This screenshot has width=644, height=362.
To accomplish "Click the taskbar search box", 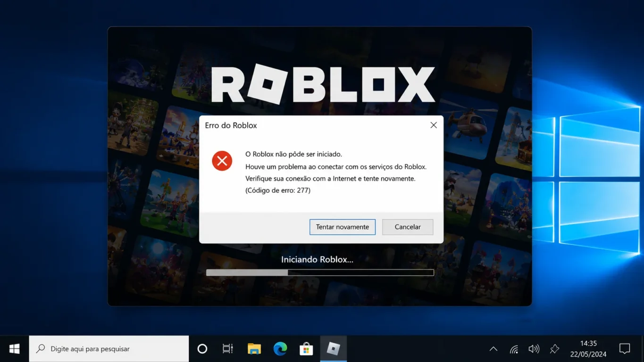I will coord(109,349).
